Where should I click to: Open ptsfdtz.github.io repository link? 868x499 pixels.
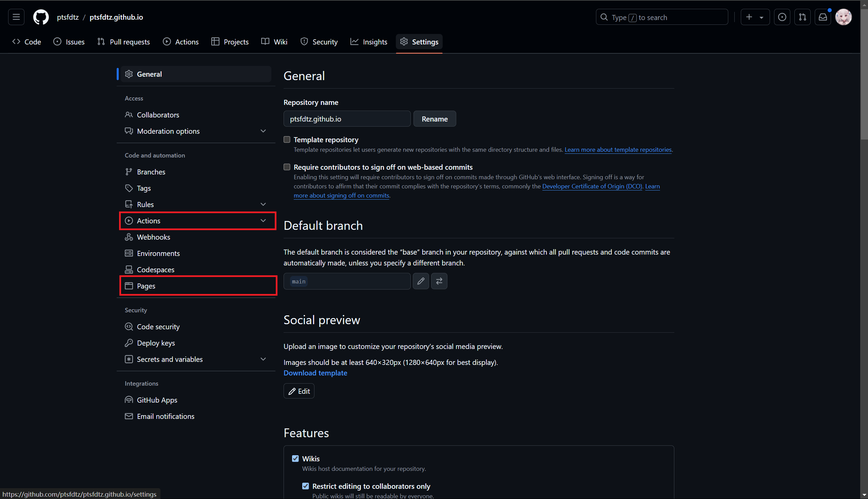[x=116, y=17]
